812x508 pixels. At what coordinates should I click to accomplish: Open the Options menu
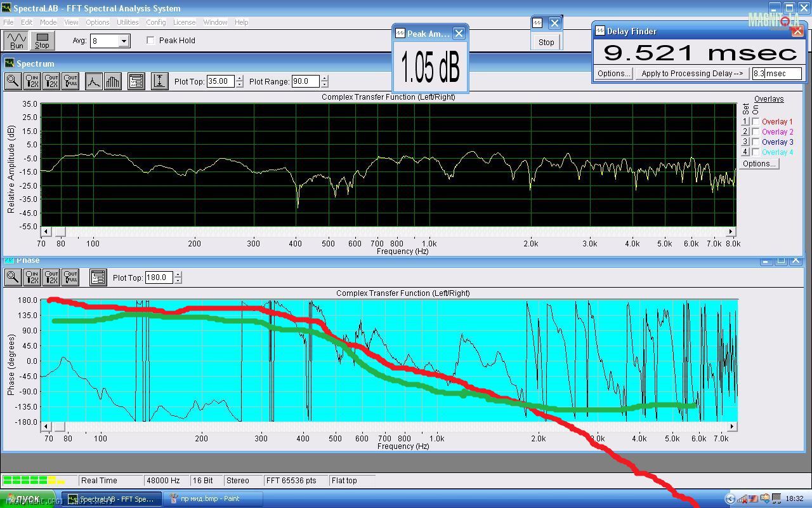(x=98, y=22)
